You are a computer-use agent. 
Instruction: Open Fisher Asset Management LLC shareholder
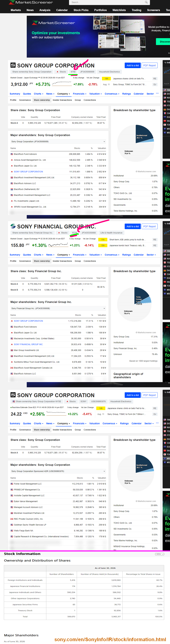pos(28,484)
